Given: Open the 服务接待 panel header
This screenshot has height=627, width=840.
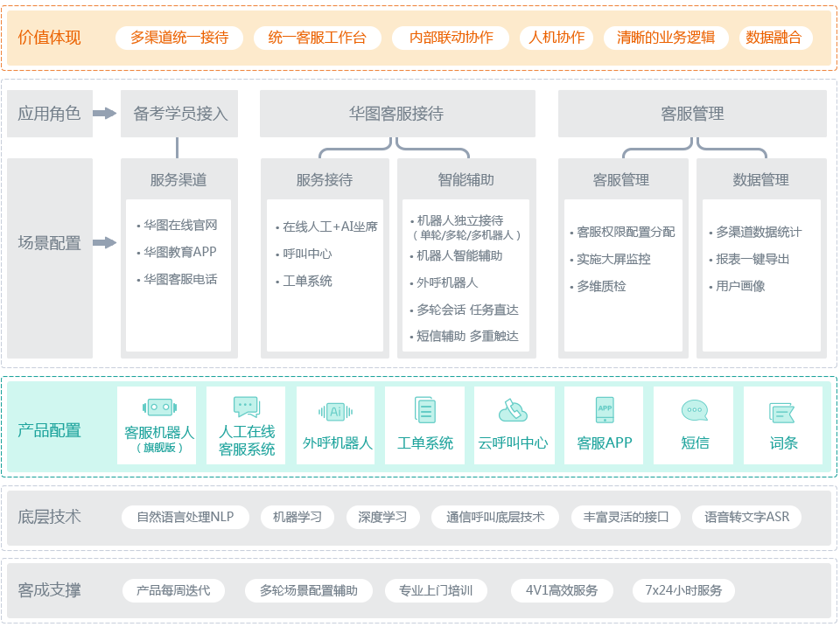Looking at the screenshot, I should pos(325,180).
